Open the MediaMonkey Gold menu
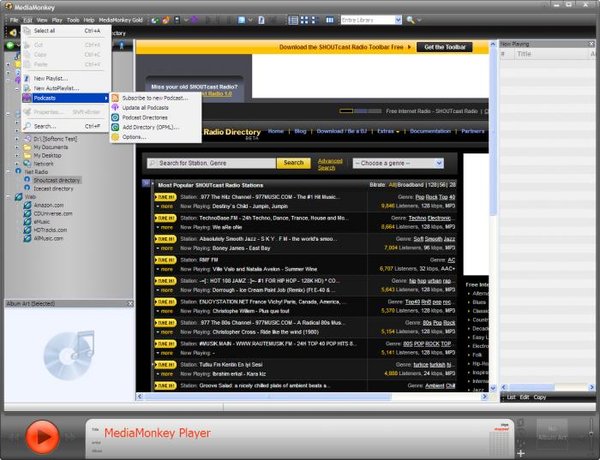 click(x=121, y=20)
